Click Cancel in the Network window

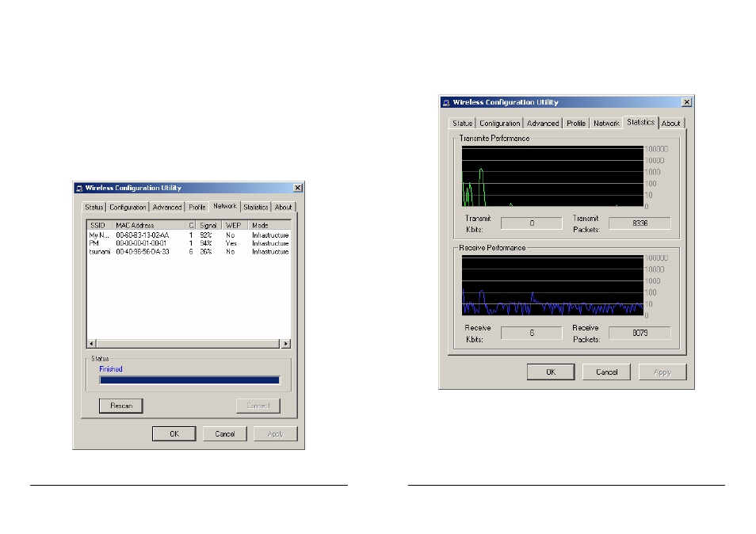click(225, 433)
